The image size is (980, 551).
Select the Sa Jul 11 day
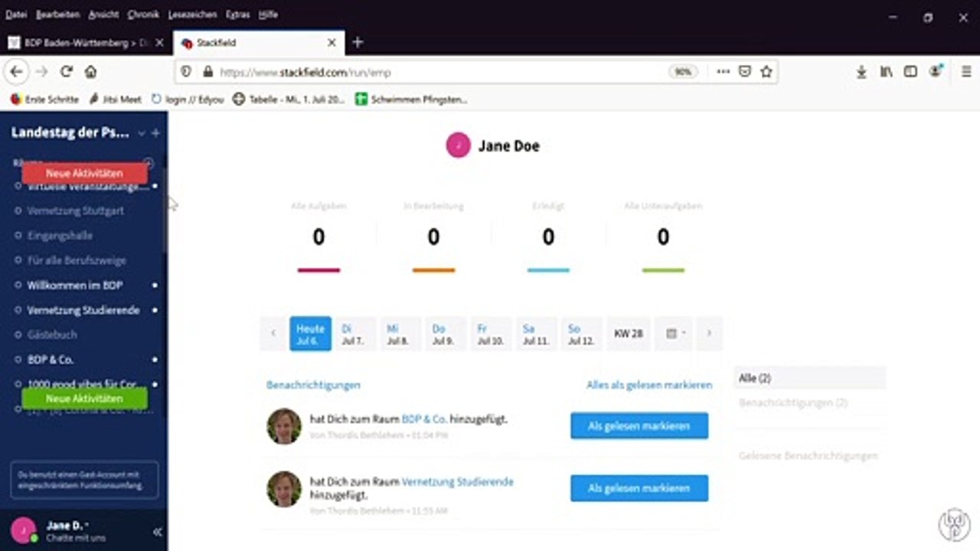(x=536, y=334)
